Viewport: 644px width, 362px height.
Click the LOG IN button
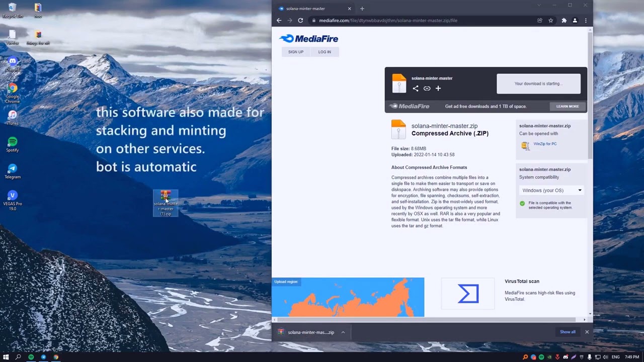(x=325, y=52)
